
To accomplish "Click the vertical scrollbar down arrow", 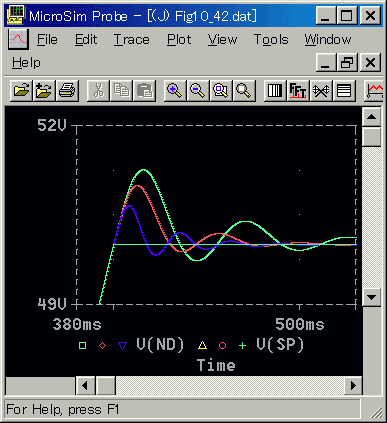I will click(x=371, y=296).
